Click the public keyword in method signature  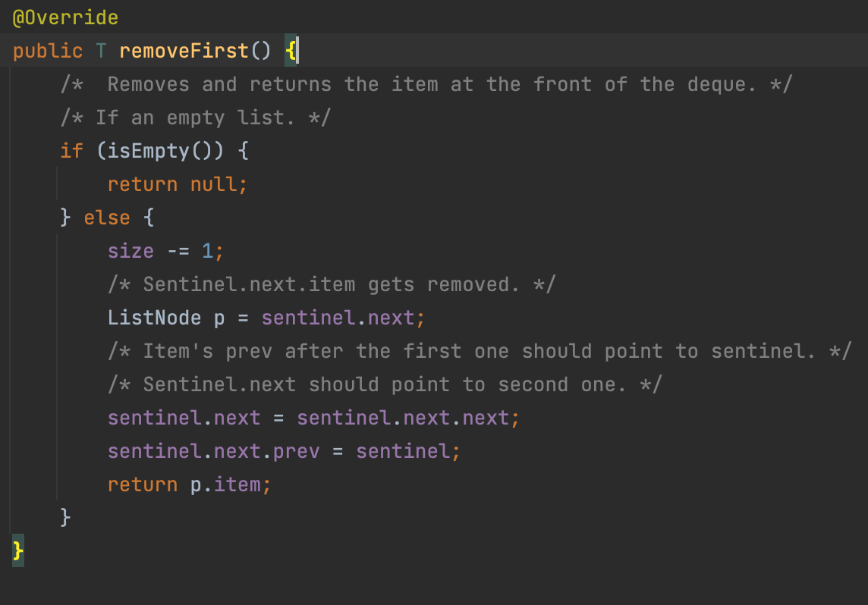(x=48, y=51)
